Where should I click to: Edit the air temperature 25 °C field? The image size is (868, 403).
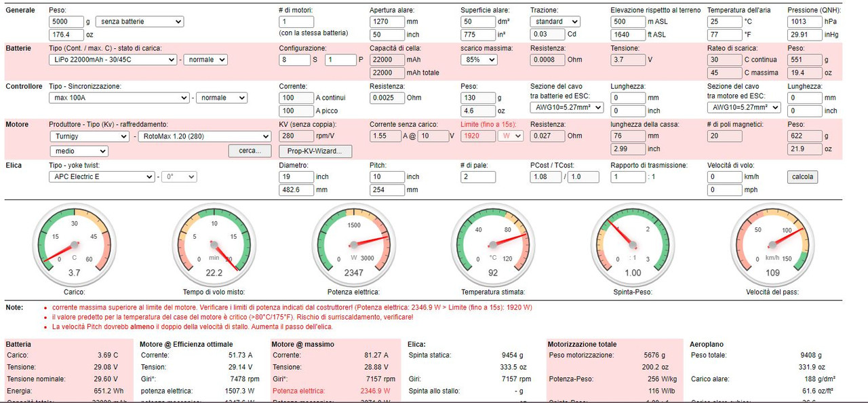coord(724,22)
